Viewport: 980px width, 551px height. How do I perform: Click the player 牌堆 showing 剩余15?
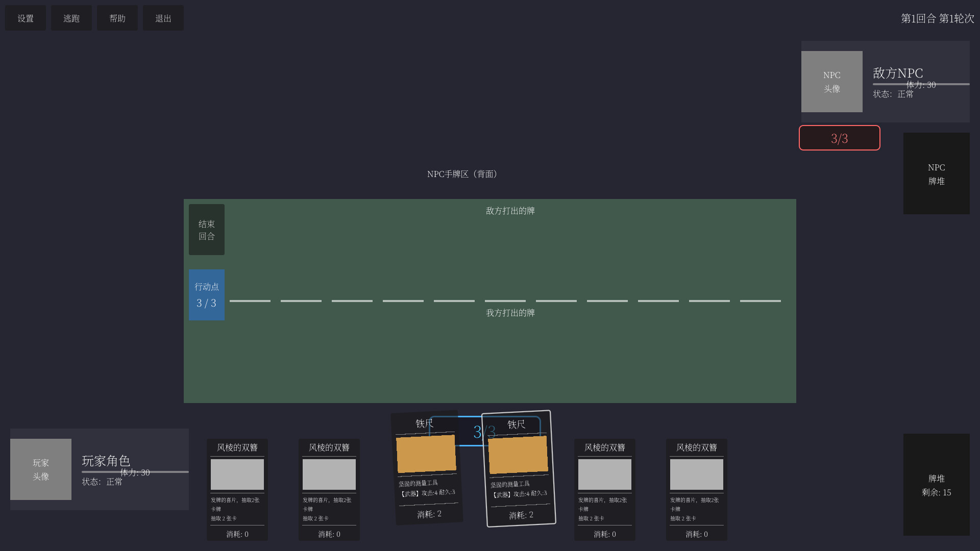(936, 485)
